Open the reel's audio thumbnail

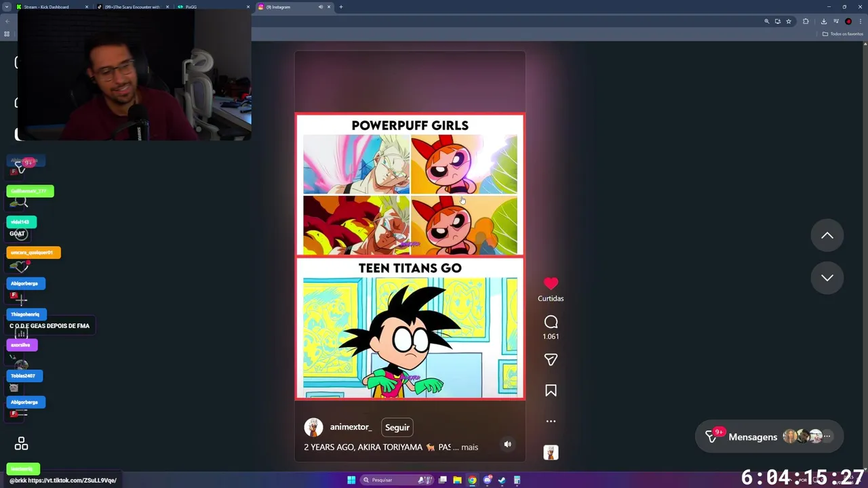click(551, 452)
